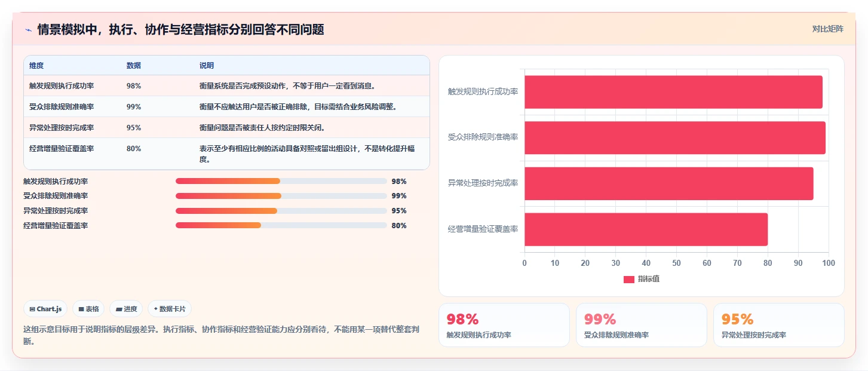This screenshot has width=868, height=371.
Task: Click the 经营增量验证覆盖率 chart bar
Action: point(646,229)
